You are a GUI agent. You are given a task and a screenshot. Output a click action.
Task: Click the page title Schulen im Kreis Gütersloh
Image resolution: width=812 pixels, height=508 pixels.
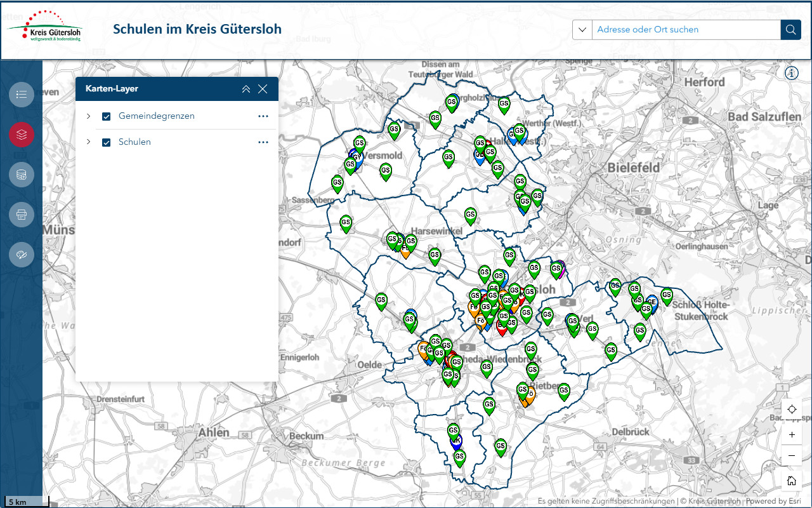pyautogui.click(x=197, y=29)
